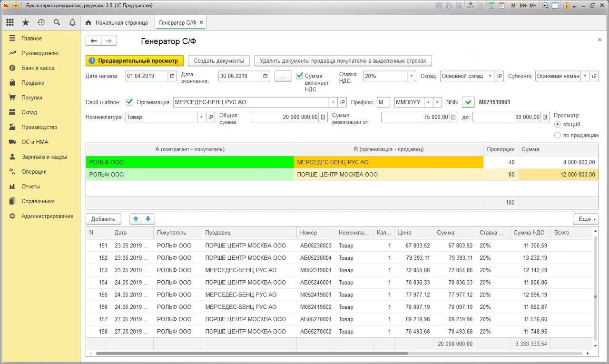Open the sections grid menu icon
Viewport: 609px width, 364px height.
(10, 22)
